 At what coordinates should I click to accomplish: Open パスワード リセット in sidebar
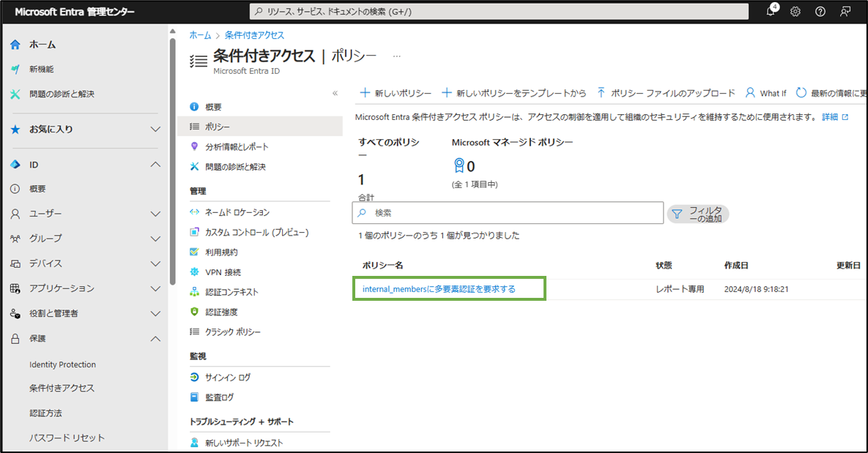click(x=67, y=438)
